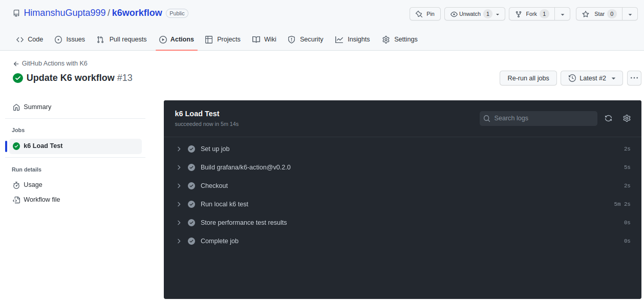
Task: Click the stopwatch icon next to Usage
Action: coord(16,185)
